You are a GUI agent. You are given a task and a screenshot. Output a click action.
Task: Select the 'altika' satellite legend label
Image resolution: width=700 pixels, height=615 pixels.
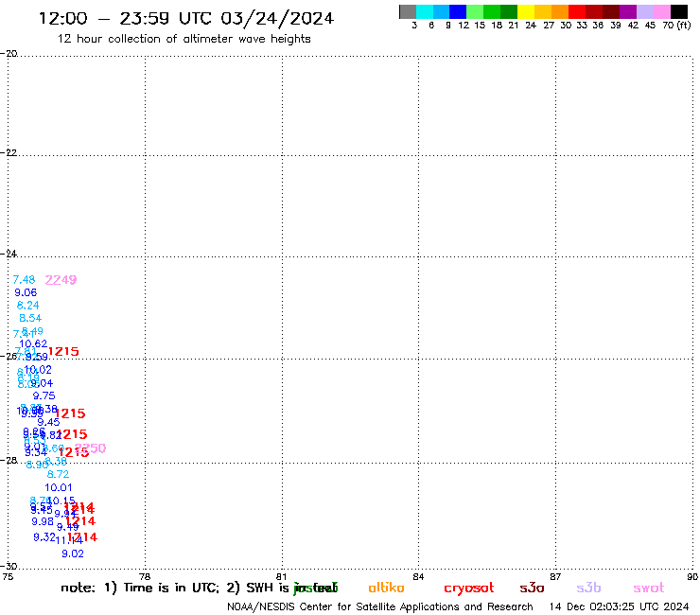pyautogui.click(x=386, y=588)
